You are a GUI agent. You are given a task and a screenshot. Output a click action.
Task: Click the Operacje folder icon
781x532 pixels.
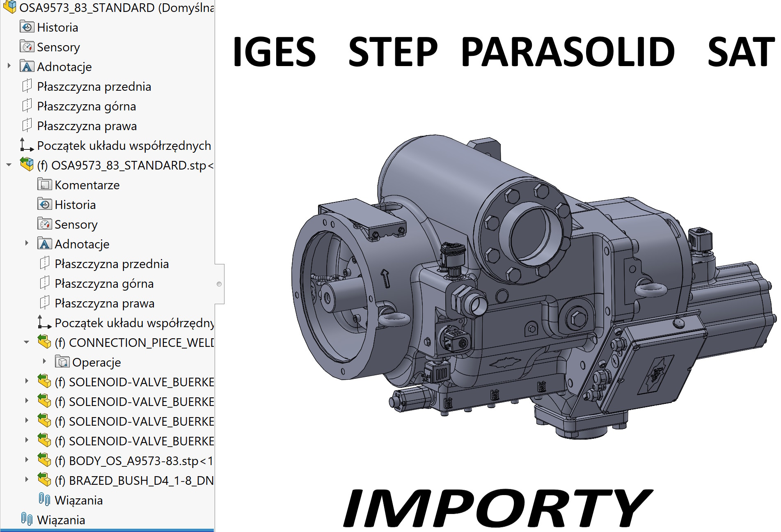(x=62, y=362)
